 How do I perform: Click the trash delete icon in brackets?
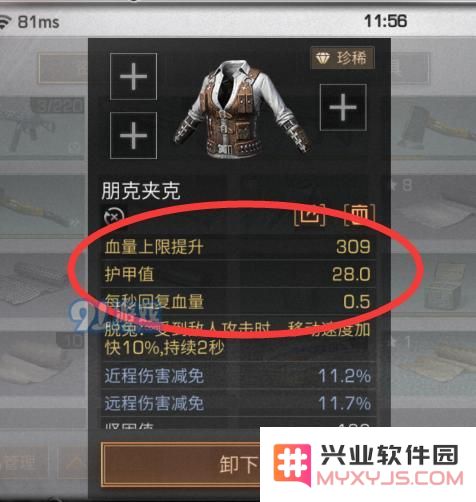click(359, 215)
